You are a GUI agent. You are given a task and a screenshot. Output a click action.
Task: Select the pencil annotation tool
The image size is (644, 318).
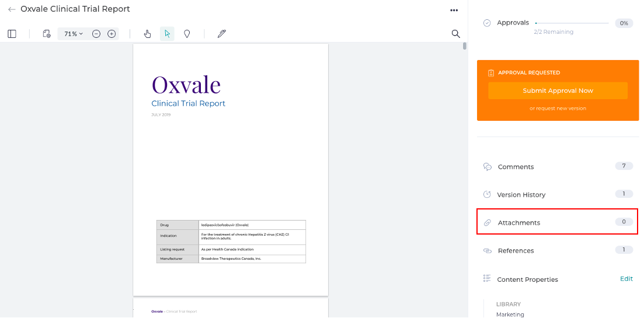222,34
